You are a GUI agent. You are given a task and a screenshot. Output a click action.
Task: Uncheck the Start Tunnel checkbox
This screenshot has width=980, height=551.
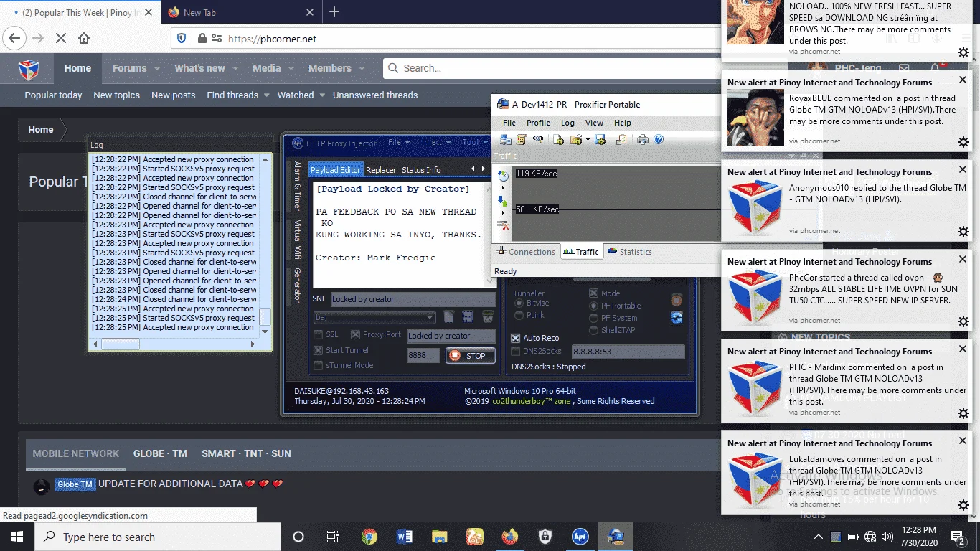pyautogui.click(x=319, y=350)
